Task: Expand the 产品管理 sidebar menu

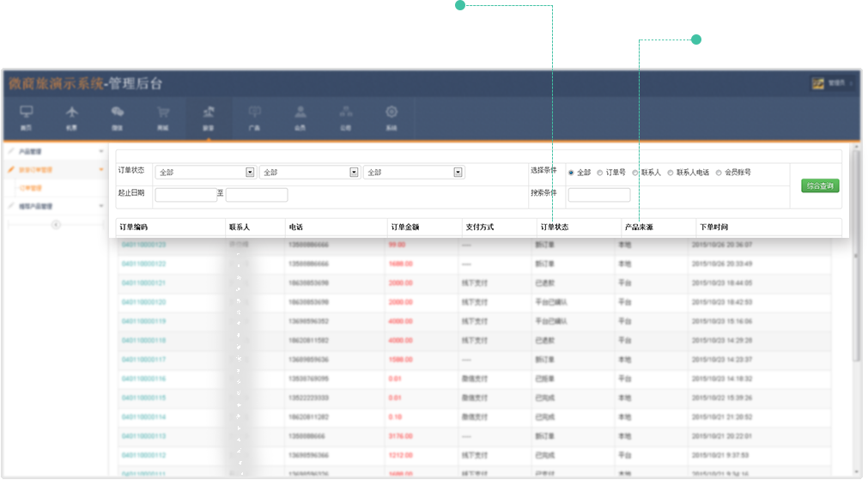Action: (53, 151)
